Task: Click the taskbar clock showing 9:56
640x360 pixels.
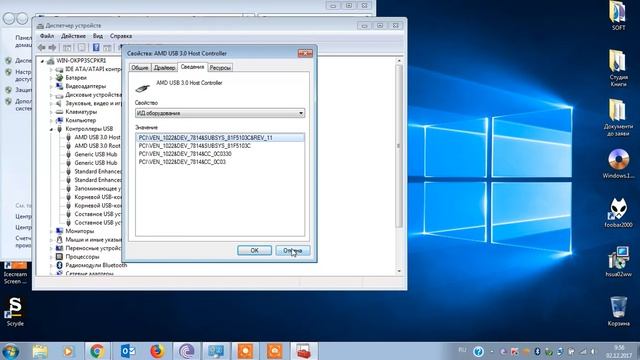Action: (x=618, y=352)
